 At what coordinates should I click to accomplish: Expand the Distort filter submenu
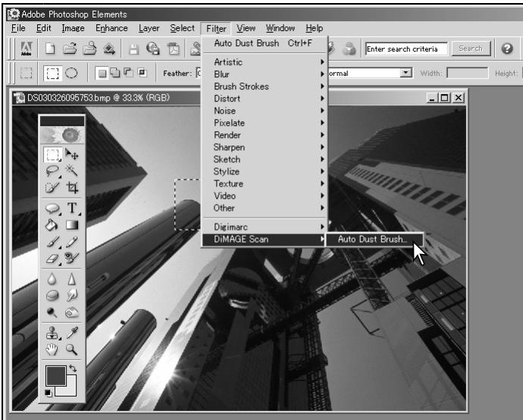[x=265, y=99]
